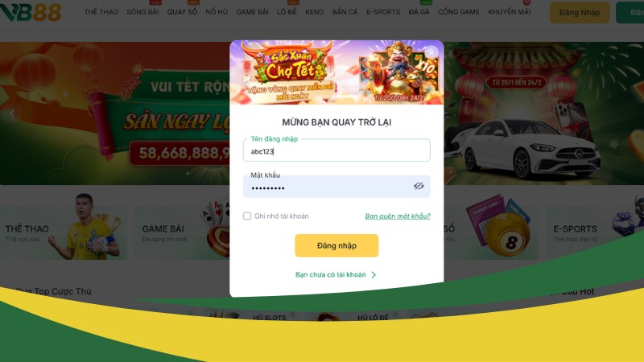
Task: Click the yellow Đăng nhập submit button
Action: (x=336, y=245)
